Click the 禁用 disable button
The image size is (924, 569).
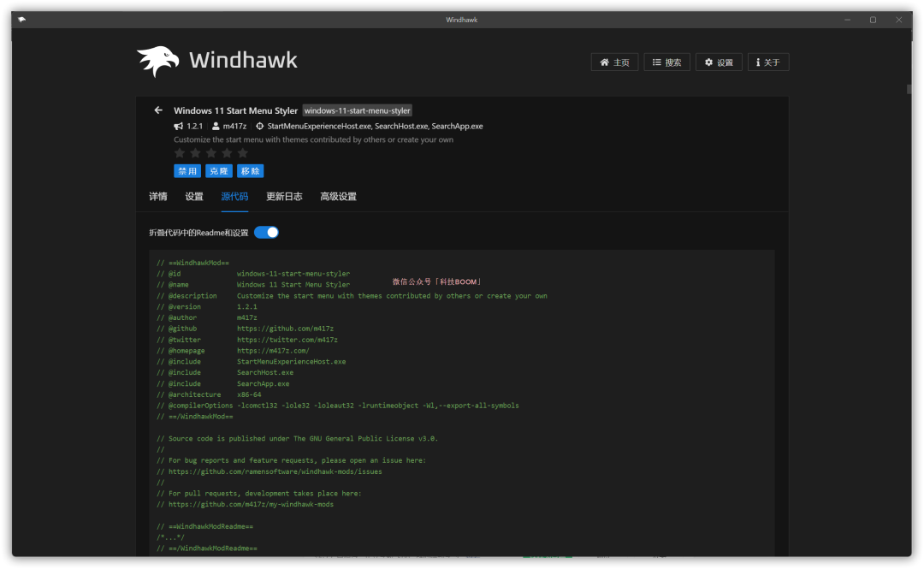[187, 171]
